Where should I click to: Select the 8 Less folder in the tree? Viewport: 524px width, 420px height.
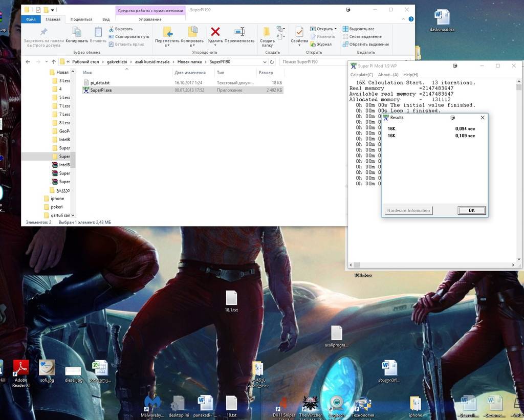[61, 123]
